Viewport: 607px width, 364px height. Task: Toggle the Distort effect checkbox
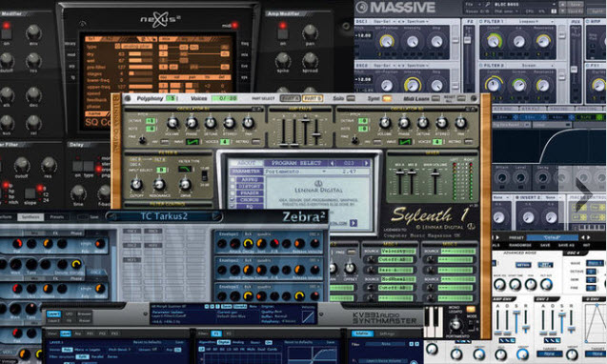pos(233,187)
